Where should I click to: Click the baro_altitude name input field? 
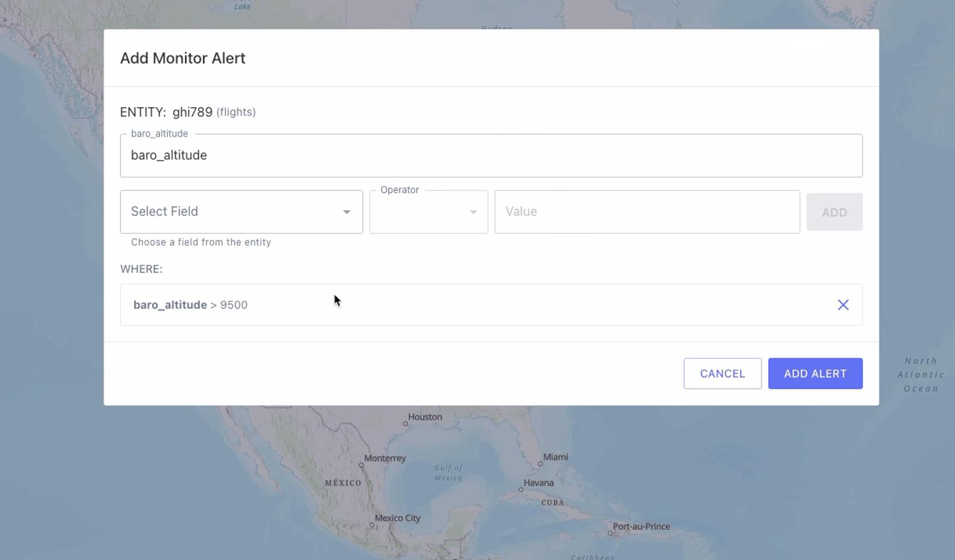coord(491,156)
